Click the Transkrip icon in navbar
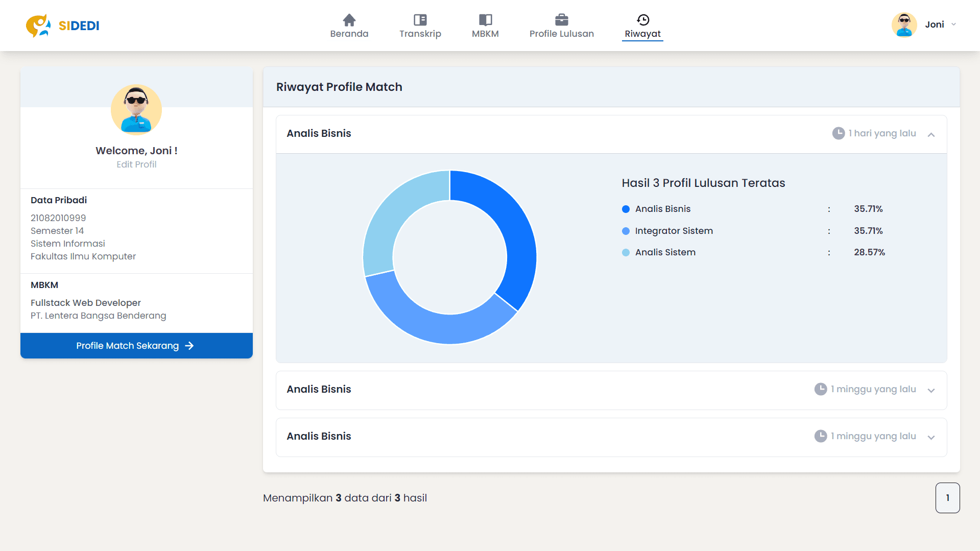The height and width of the screenshot is (551, 980). pyautogui.click(x=420, y=20)
